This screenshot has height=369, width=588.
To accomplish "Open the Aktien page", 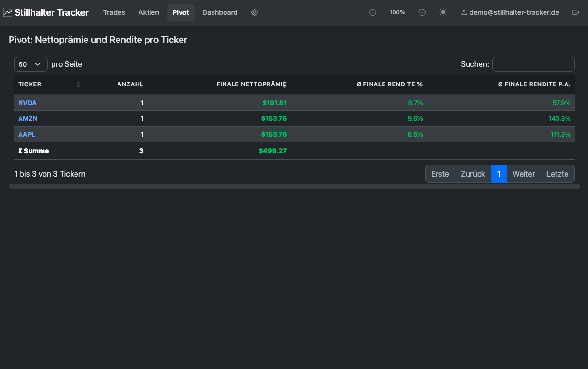I will 149,12.
